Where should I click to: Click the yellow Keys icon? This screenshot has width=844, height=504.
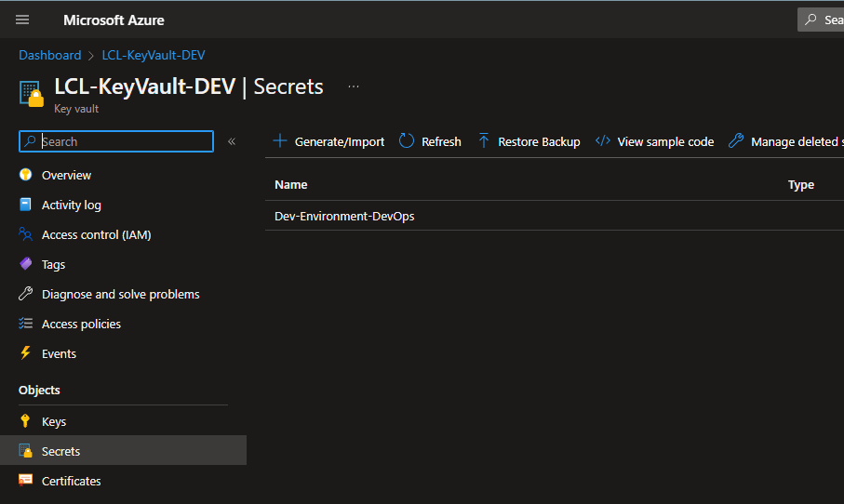tap(25, 420)
